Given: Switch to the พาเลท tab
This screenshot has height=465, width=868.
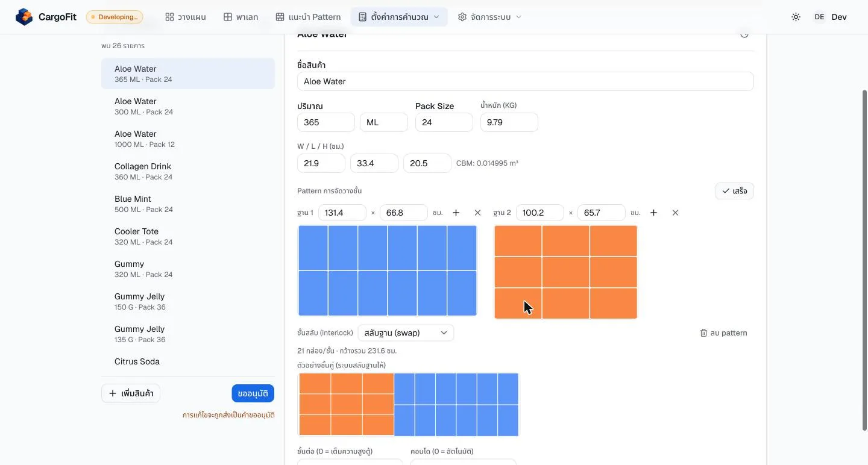Looking at the screenshot, I should pyautogui.click(x=241, y=17).
